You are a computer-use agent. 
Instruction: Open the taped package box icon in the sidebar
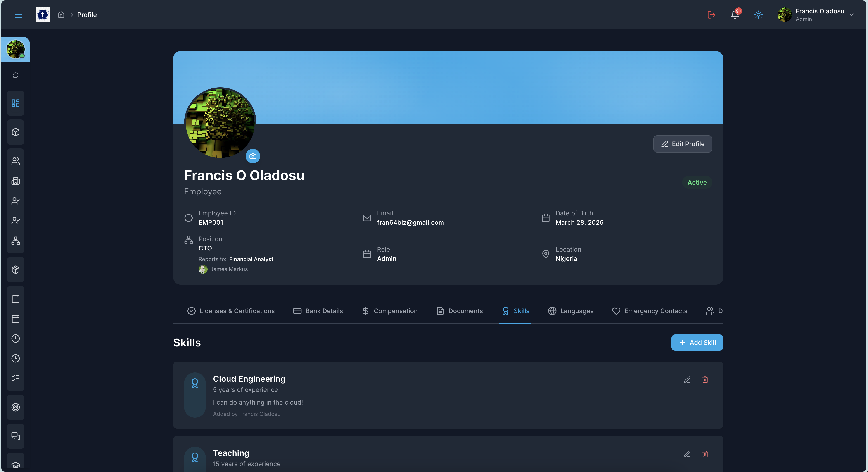point(16,270)
